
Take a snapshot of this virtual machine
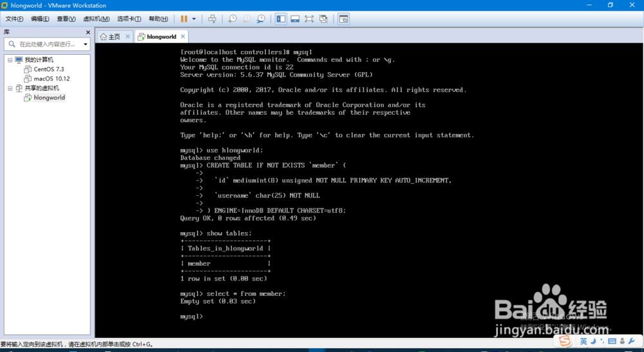[232, 19]
